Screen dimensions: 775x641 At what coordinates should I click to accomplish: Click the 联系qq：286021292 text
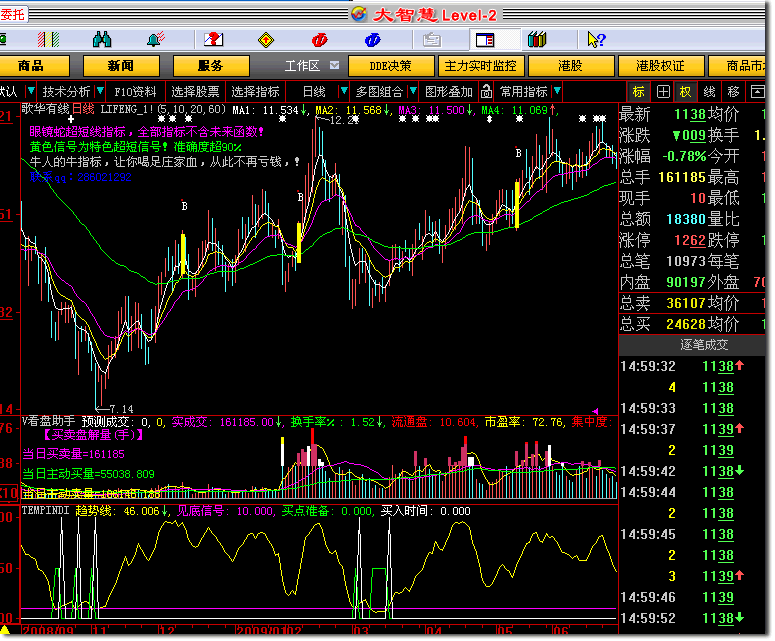coord(81,177)
